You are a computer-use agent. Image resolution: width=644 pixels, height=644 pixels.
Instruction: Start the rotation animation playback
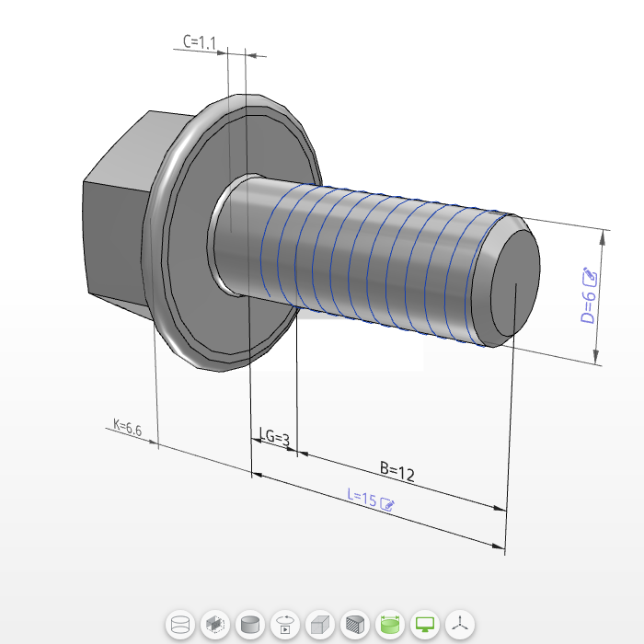[285, 625]
